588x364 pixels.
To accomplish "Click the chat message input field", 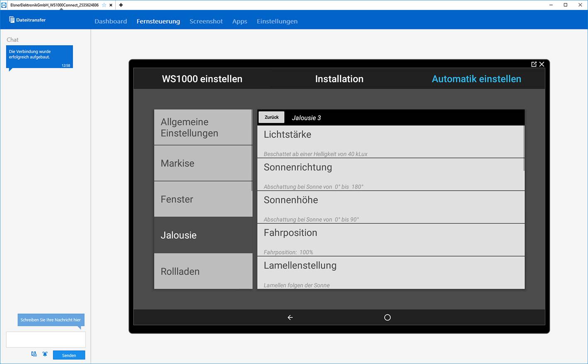I will tap(46, 340).
